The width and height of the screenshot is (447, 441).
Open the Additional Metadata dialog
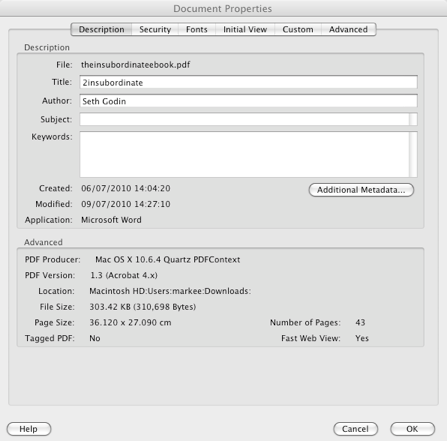point(361,190)
